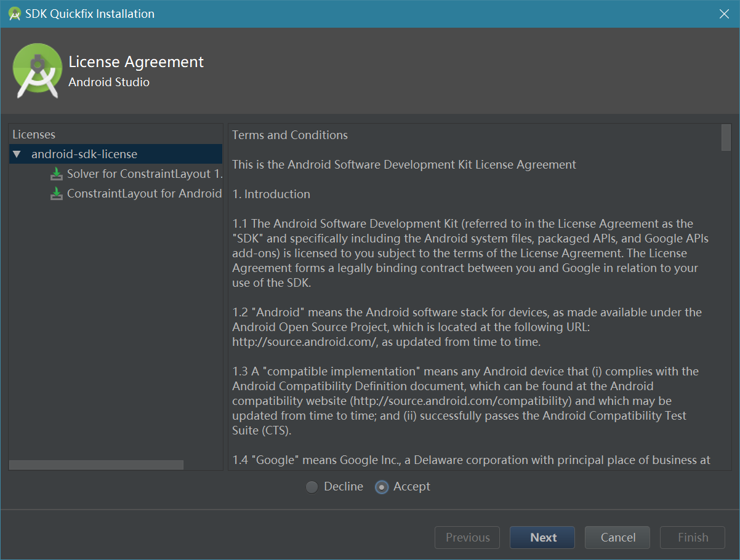Click the License Agreement title text
This screenshot has height=560, width=740.
[x=136, y=62]
